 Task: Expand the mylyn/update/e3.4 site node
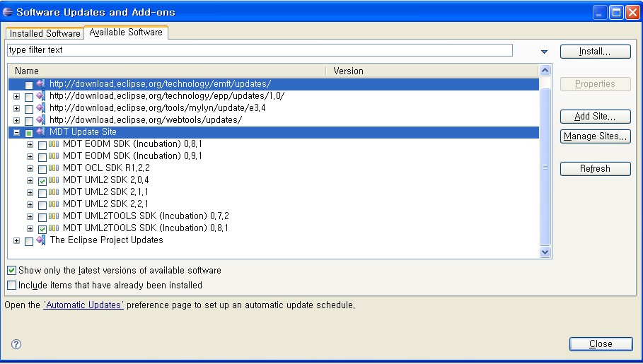pyautogui.click(x=16, y=109)
